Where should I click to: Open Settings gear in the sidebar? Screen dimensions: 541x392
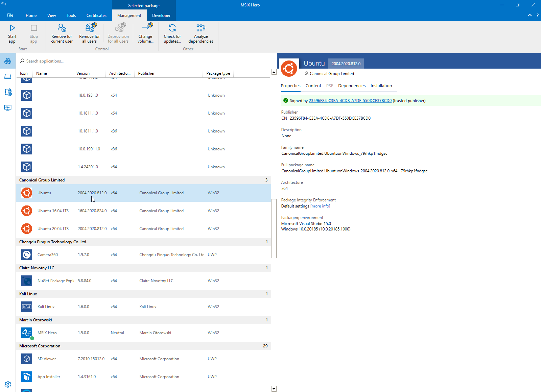pyautogui.click(x=8, y=384)
